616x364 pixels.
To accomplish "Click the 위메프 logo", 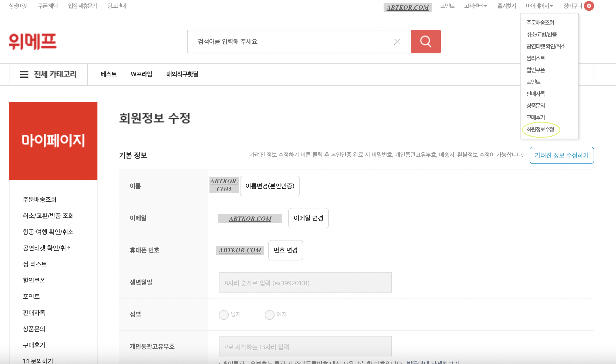I will [x=33, y=42].
